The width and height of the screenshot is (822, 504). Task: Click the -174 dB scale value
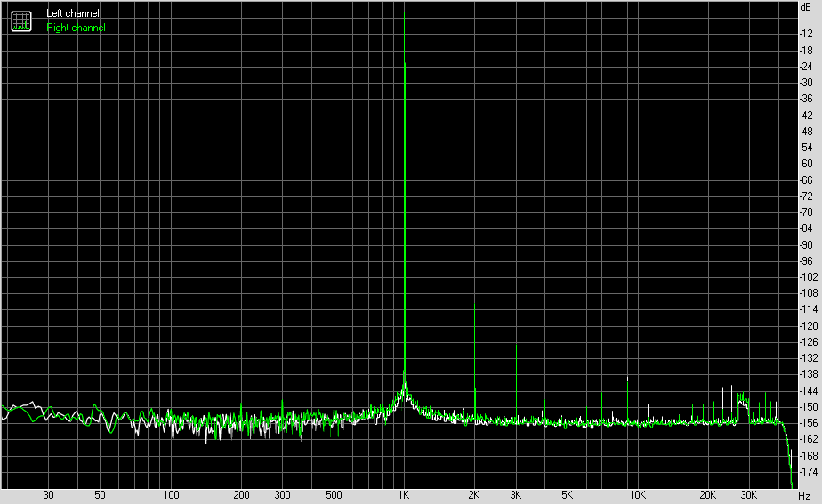pyautogui.click(x=809, y=471)
